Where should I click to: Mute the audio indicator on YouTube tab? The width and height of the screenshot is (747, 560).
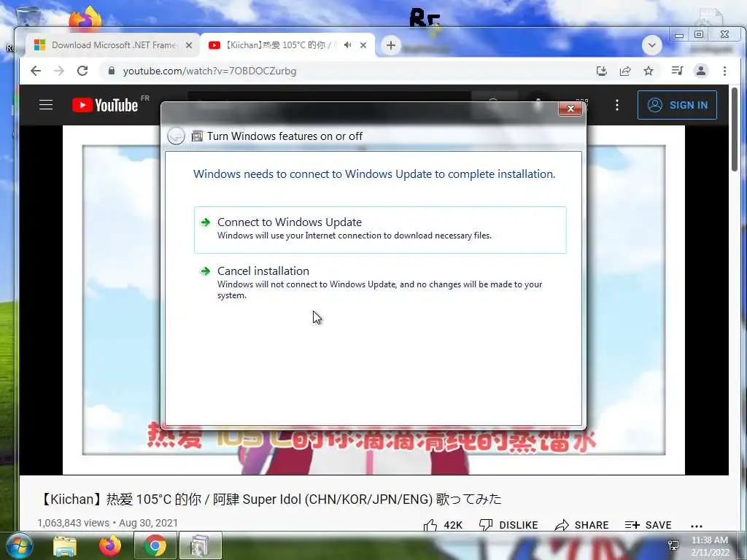click(x=348, y=45)
